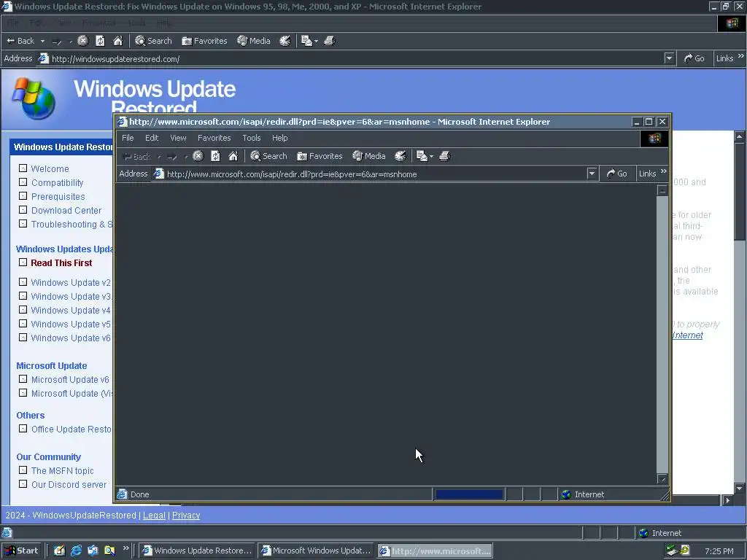
Task: Click the fourth quick launch icon with magnifier
Action: click(x=109, y=551)
